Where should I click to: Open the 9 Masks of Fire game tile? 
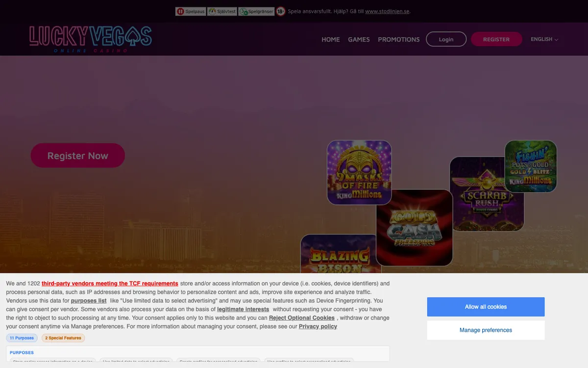(x=359, y=172)
